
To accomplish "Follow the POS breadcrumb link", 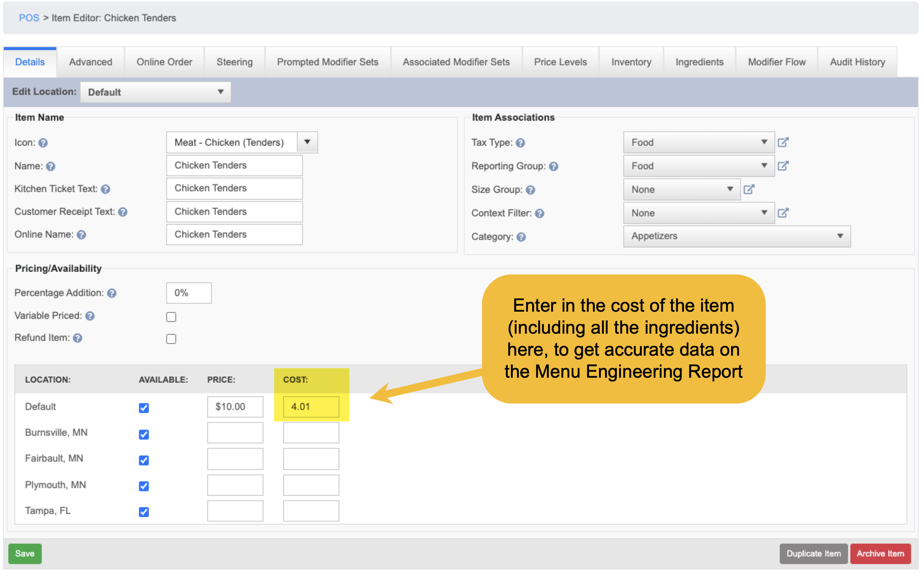I will (29, 18).
